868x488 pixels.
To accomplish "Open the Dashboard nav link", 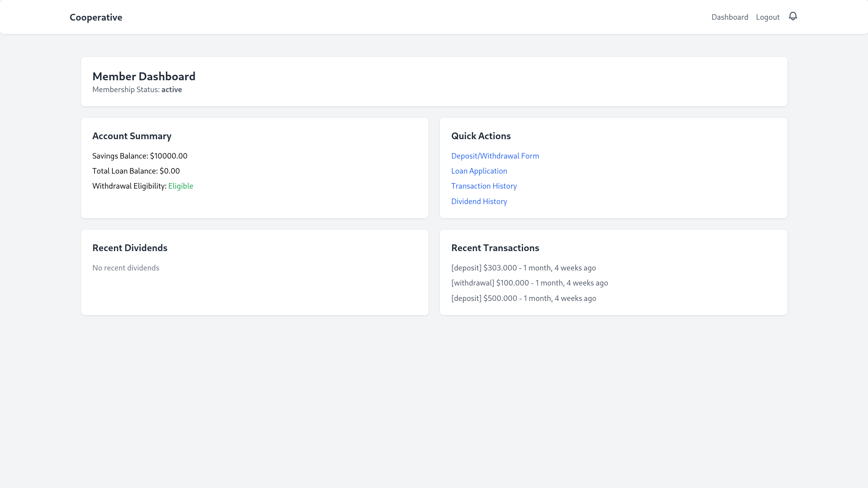I will coord(730,17).
